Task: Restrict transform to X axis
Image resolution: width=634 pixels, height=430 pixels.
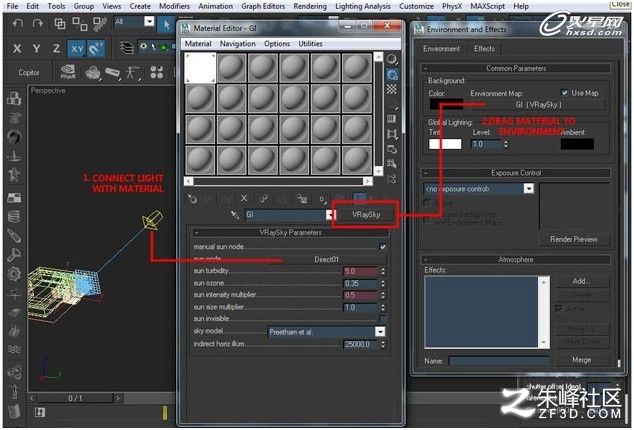Action: point(17,49)
